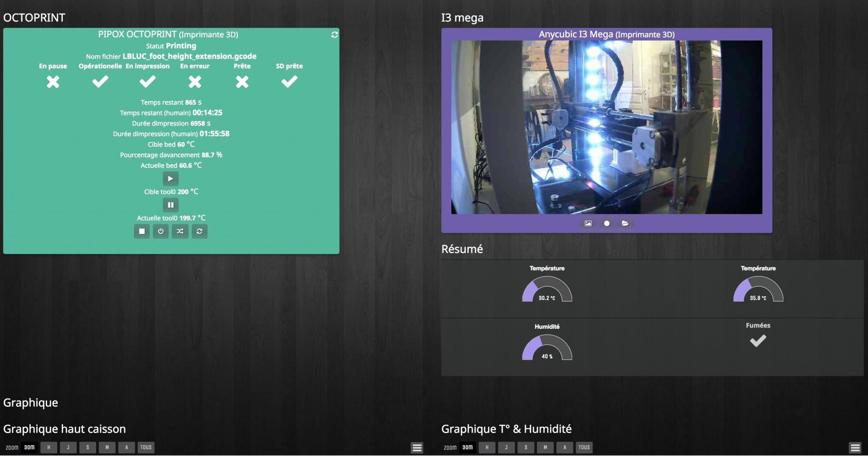
Task: Select J zoom in Graphique T° & Humidité
Action: [x=506, y=448]
